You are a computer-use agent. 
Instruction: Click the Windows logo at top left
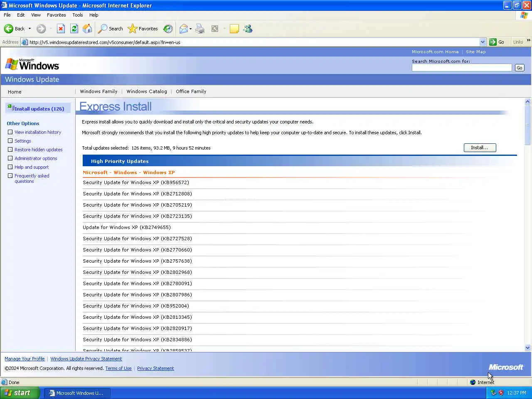click(32, 64)
